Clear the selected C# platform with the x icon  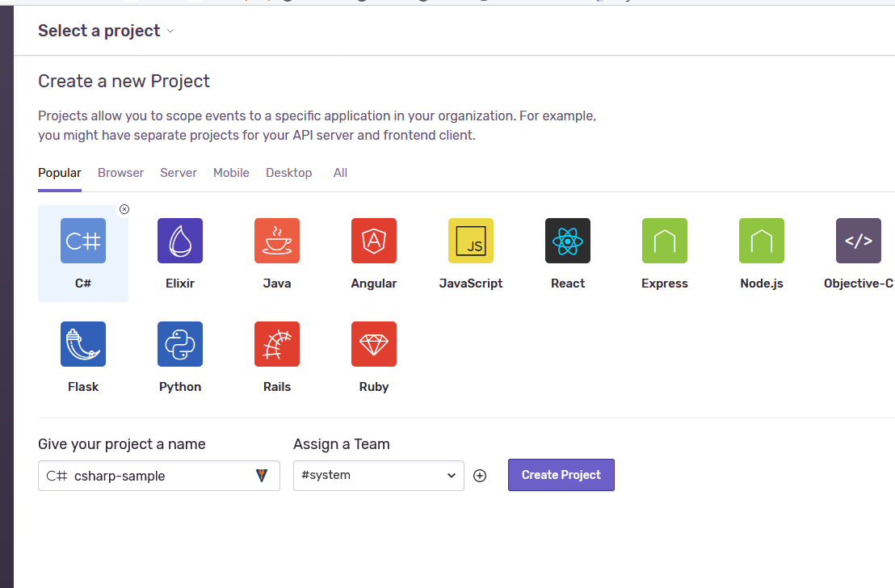[124, 209]
